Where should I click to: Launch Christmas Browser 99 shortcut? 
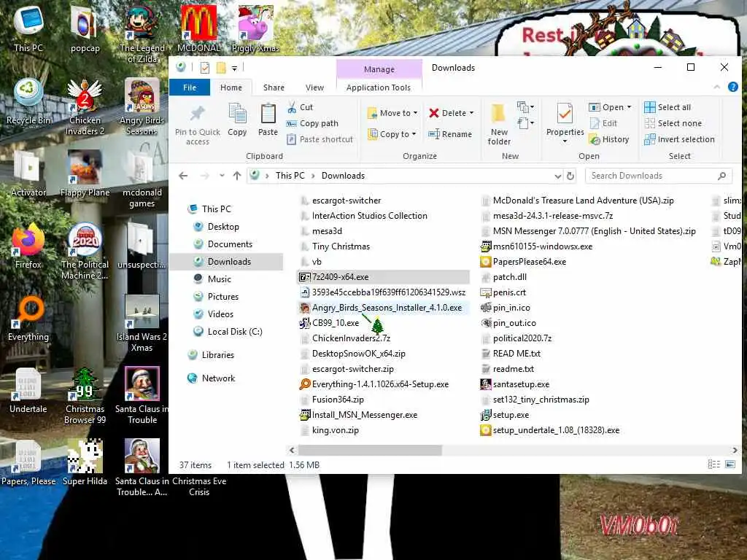click(x=85, y=395)
